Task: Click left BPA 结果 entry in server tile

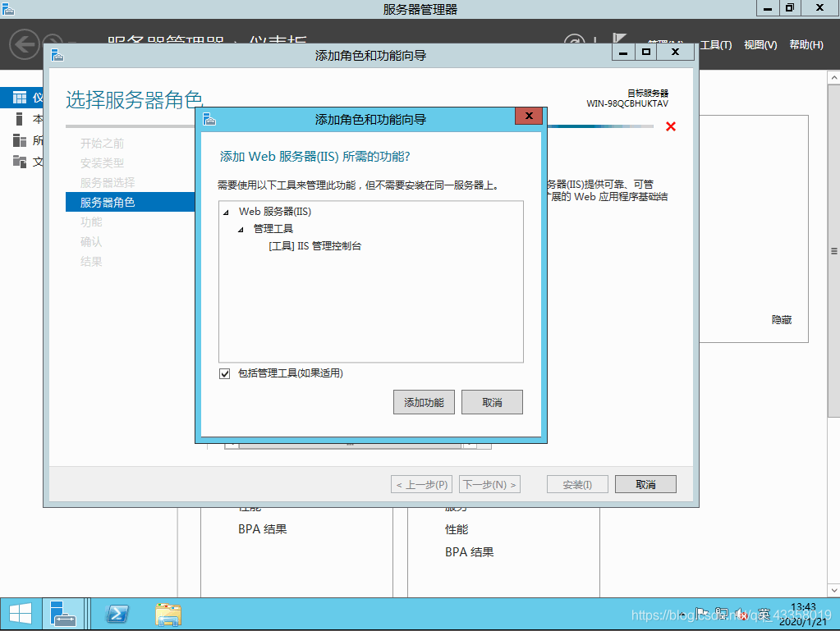Action: (x=263, y=528)
